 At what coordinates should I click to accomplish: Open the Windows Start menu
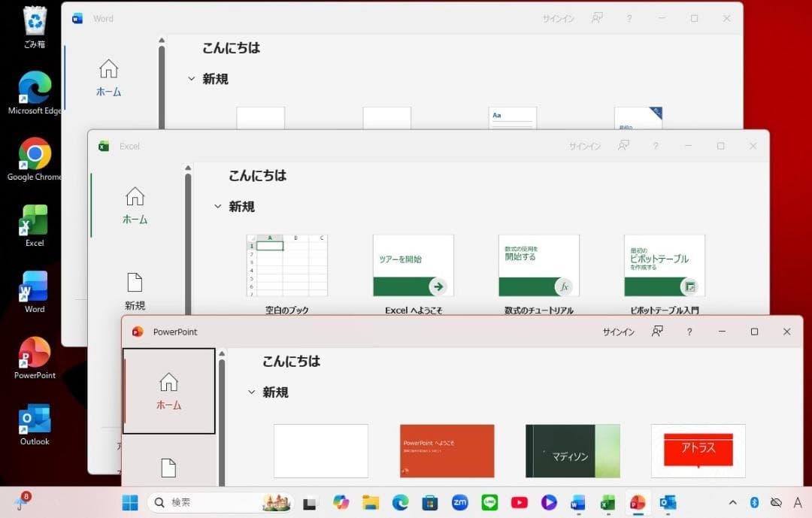coord(129,502)
